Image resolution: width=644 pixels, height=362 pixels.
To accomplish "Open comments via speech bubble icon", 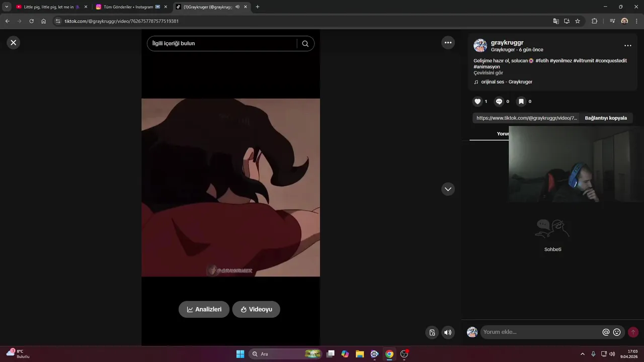I will coord(499,102).
